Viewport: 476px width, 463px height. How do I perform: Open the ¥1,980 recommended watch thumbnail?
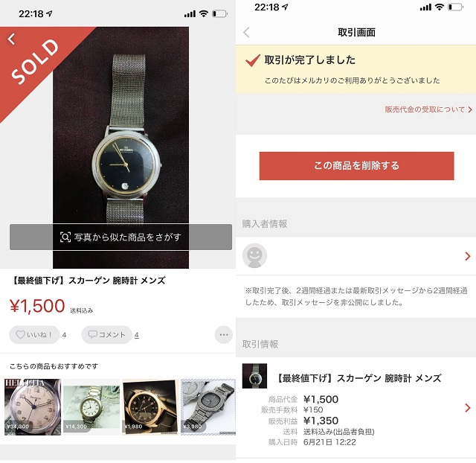coord(150,406)
